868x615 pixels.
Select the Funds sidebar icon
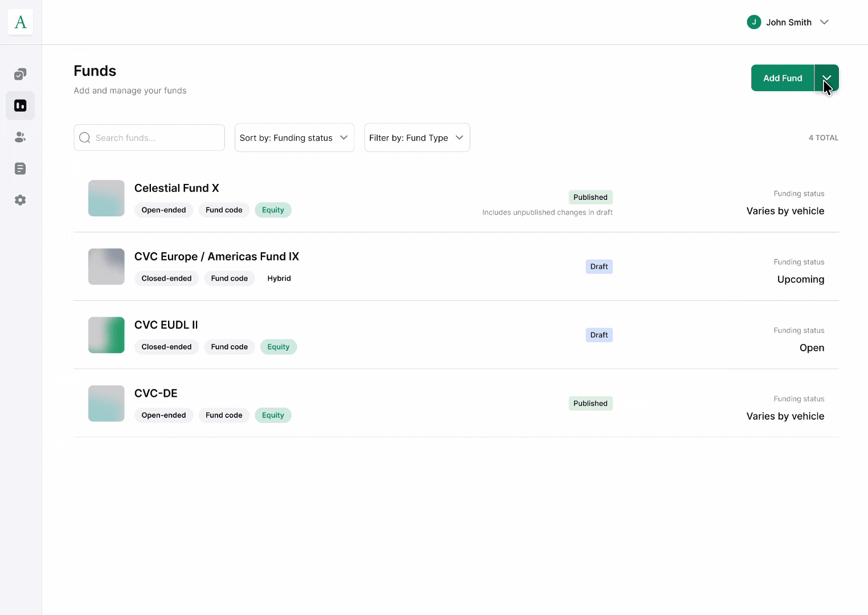click(x=20, y=106)
